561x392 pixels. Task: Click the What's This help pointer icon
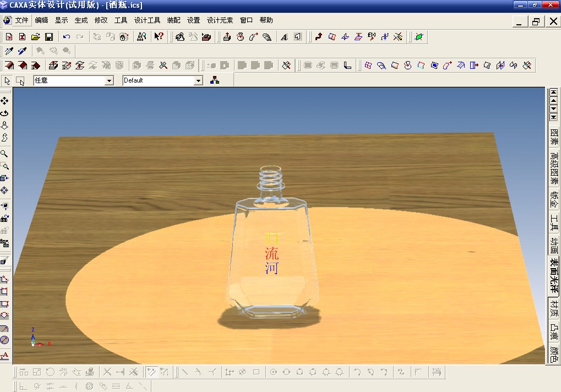coord(159,36)
